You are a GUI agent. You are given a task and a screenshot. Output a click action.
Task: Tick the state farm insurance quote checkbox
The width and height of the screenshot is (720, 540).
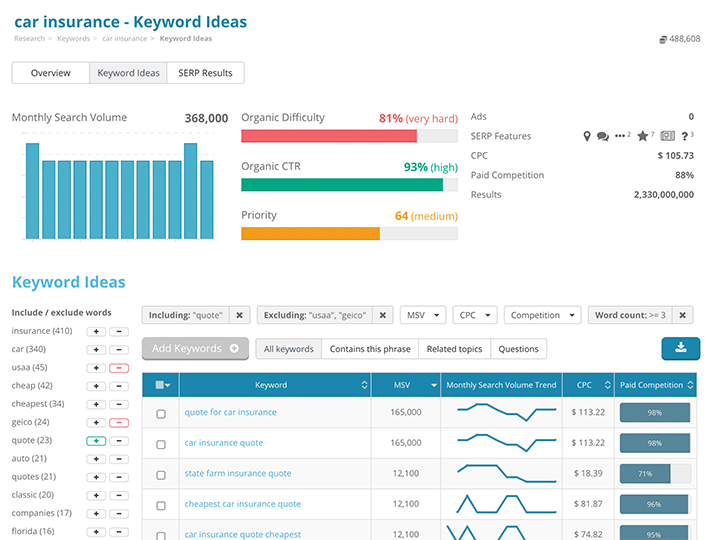161,474
